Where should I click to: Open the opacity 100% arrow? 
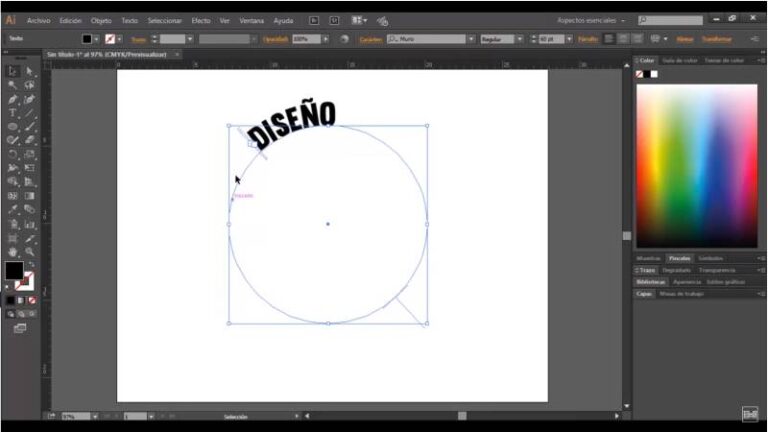click(x=325, y=39)
